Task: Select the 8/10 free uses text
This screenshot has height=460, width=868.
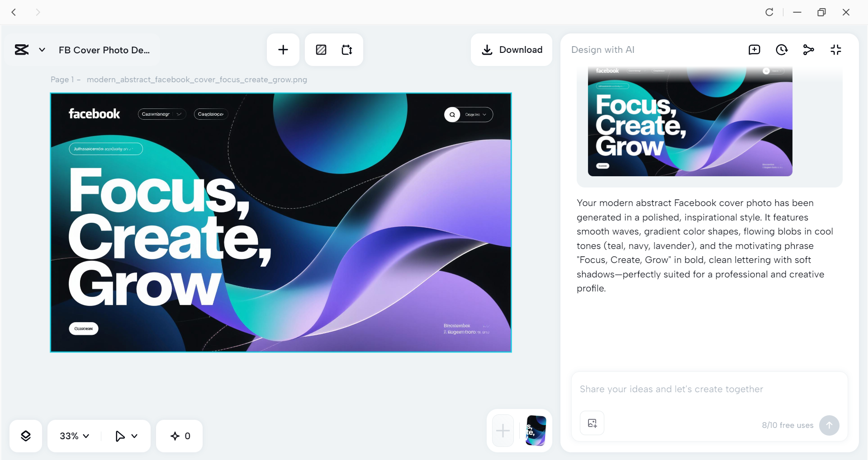Action: click(x=787, y=425)
